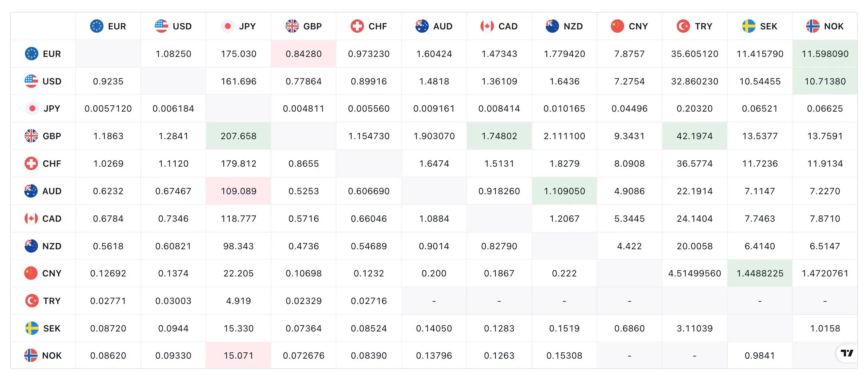Viewport: 868px width, 378px height.
Task: Select the CAD/USD rate 0.7346
Action: (x=173, y=218)
